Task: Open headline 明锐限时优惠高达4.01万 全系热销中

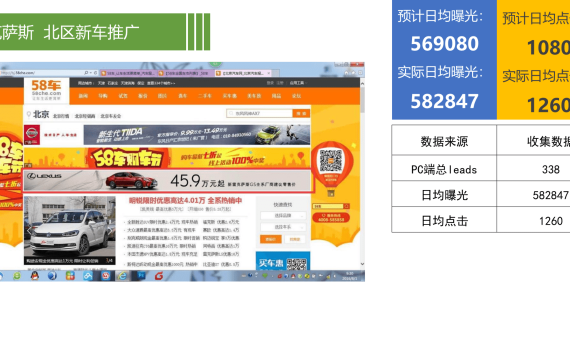Action: 185,200
